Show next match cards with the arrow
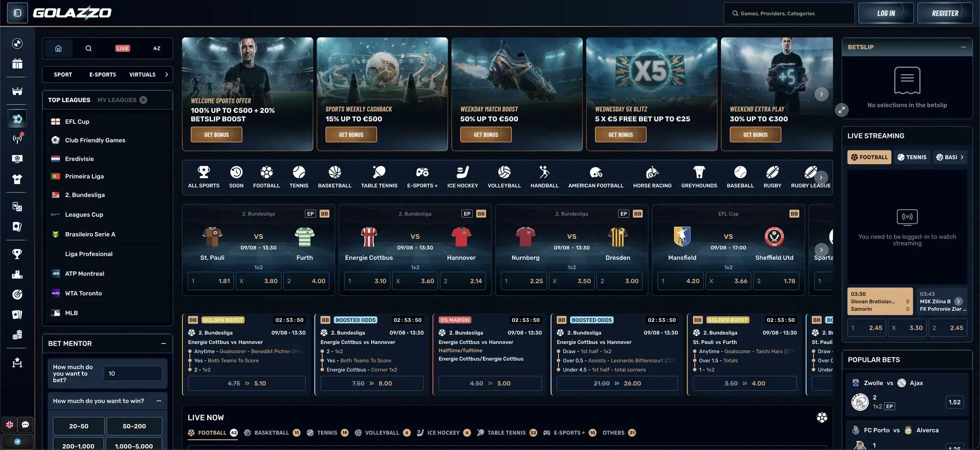 tap(821, 250)
